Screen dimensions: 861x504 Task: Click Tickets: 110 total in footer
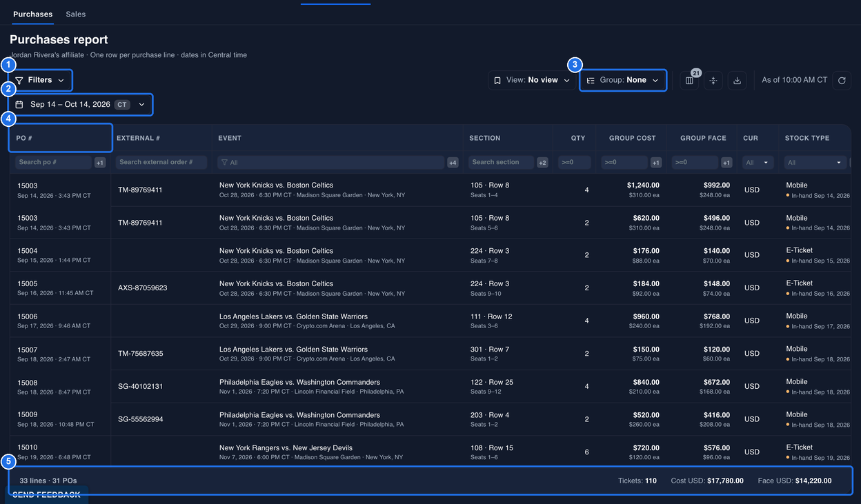[637, 481]
